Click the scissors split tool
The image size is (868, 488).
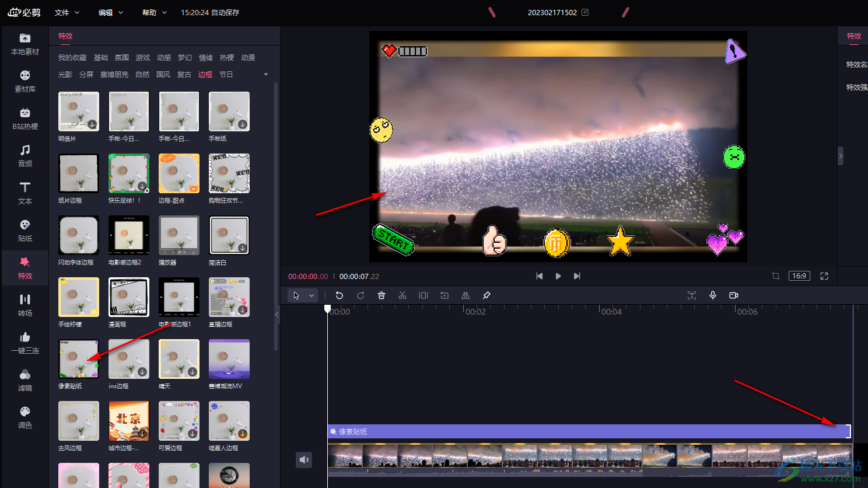[402, 295]
